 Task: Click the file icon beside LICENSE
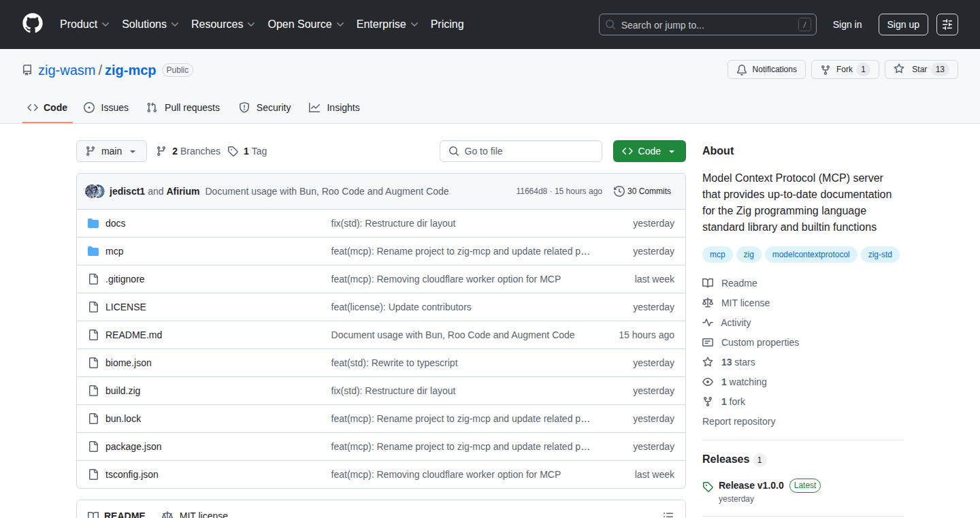(93, 307)
